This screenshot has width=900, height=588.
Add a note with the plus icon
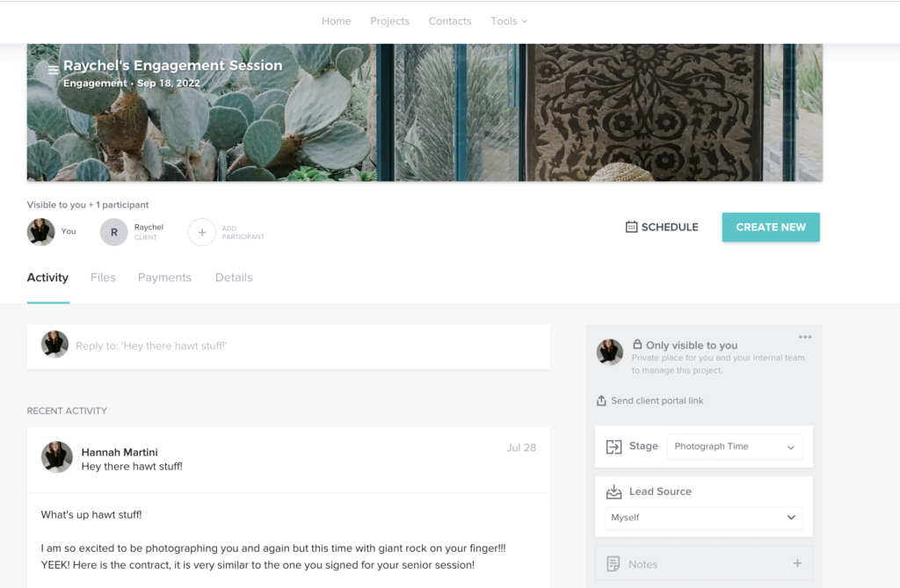[797, 563]
